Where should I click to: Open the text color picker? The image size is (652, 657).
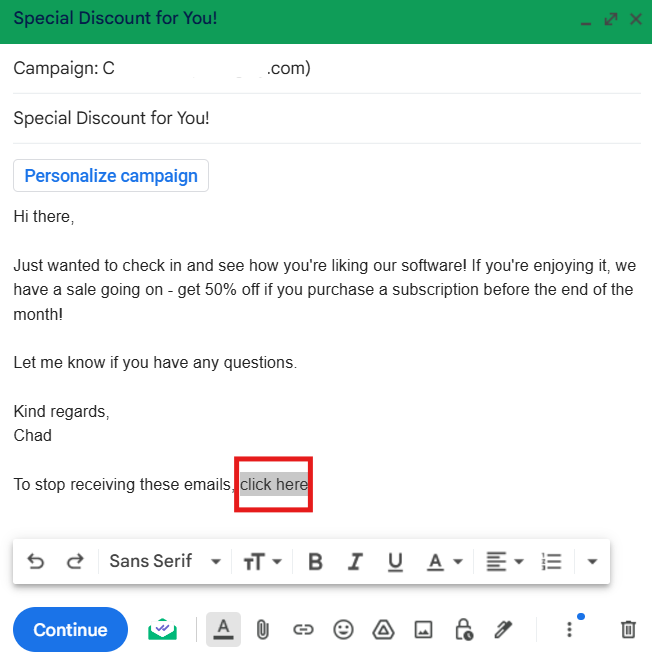[x=442, y=561]
